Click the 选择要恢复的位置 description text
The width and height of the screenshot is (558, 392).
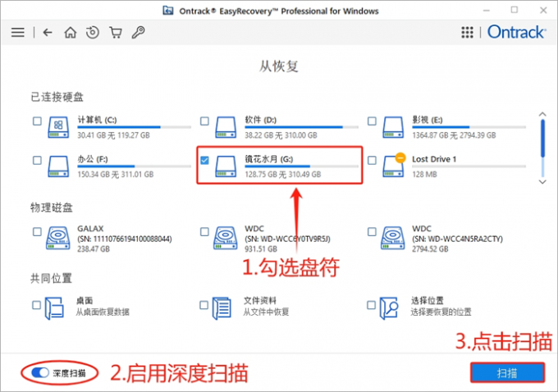441,312
